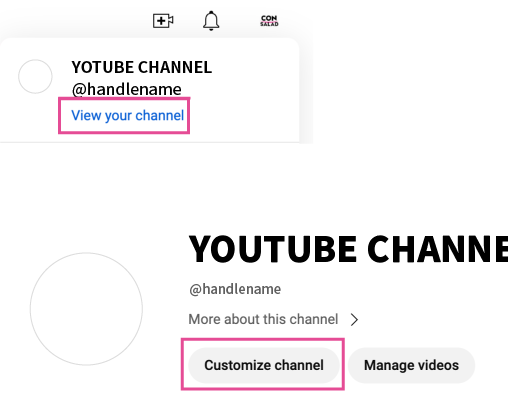
Task: Collapse account menu using CON SALAD logo
Action: coord(269,21)
